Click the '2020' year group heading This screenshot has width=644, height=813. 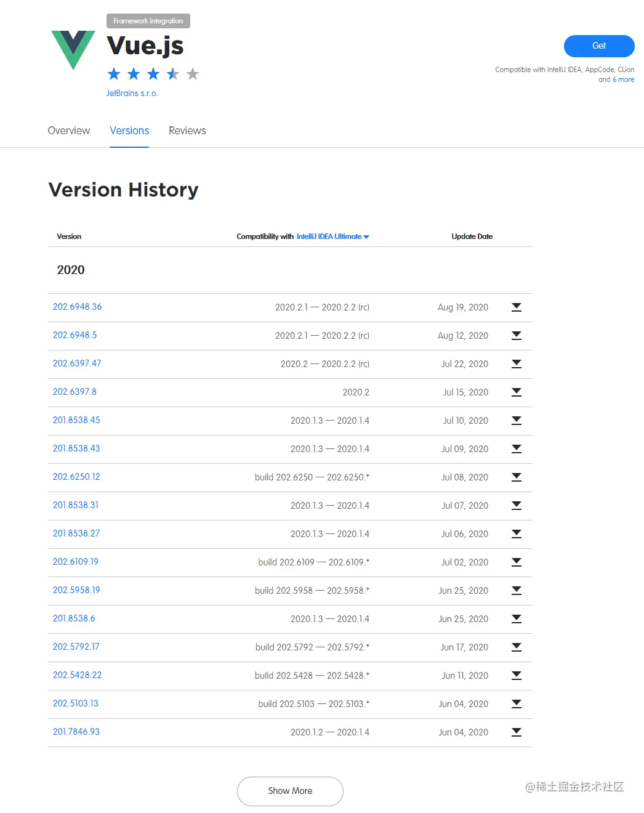pos(71,270)
